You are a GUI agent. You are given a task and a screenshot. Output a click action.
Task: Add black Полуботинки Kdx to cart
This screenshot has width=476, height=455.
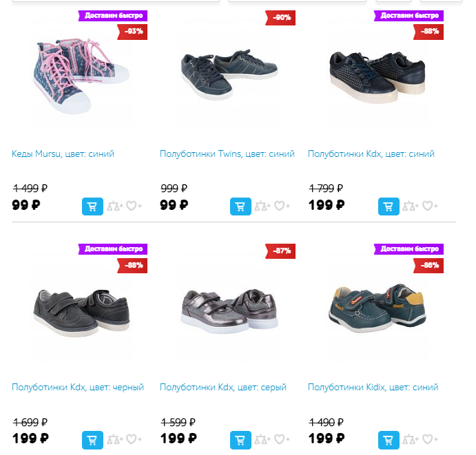pyautogui.click(x=92, y=440)
